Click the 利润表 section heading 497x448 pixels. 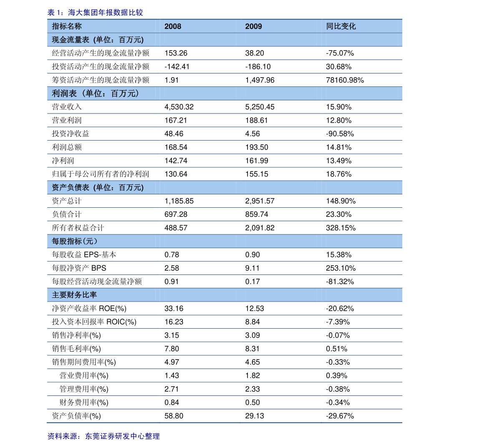[95, 93]
